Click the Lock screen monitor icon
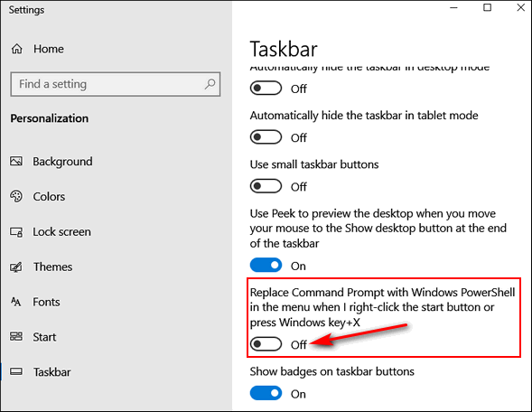 pos(16,232)
